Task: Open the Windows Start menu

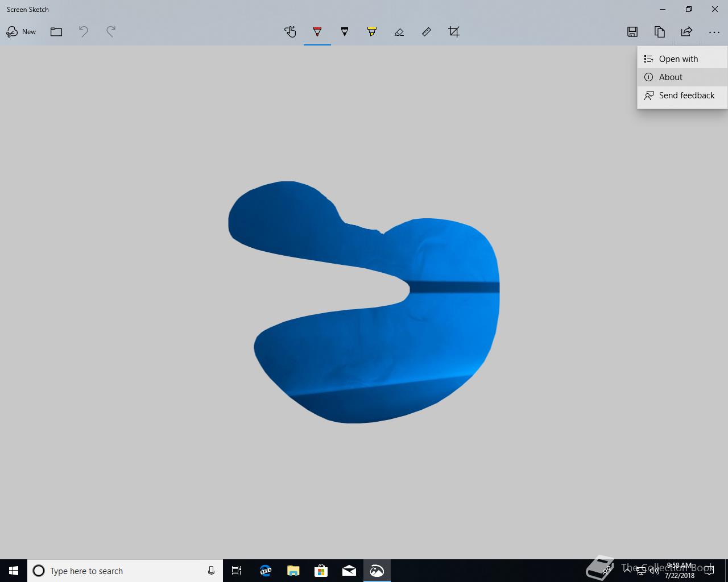Action: (14, 571)
